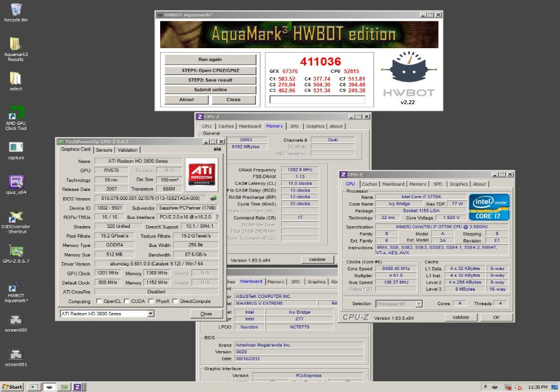
Task: Select the Graphics Card tab in GPU-Z
Action: coord(76,149)
